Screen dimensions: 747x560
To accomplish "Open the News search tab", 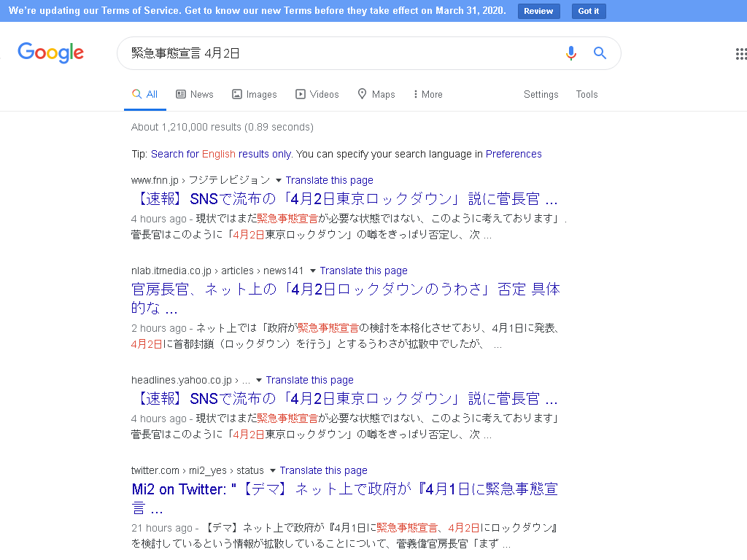I will point(195,94).
